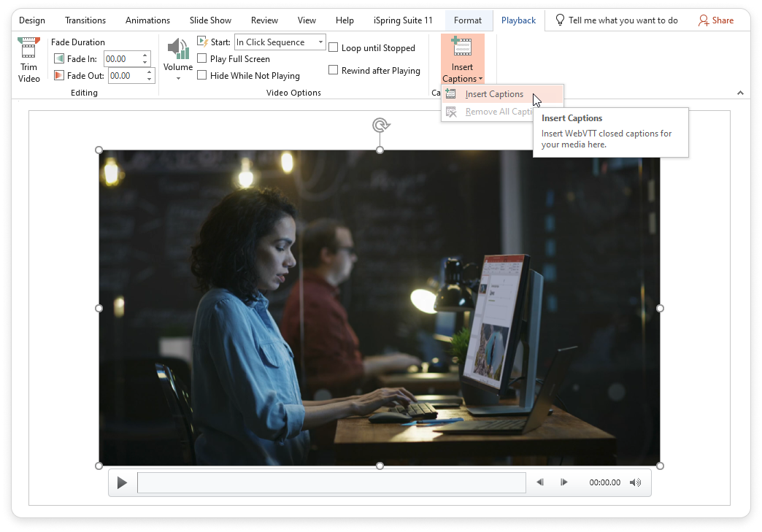Open the Start sequence dropdown

click(x=318, y=42)
